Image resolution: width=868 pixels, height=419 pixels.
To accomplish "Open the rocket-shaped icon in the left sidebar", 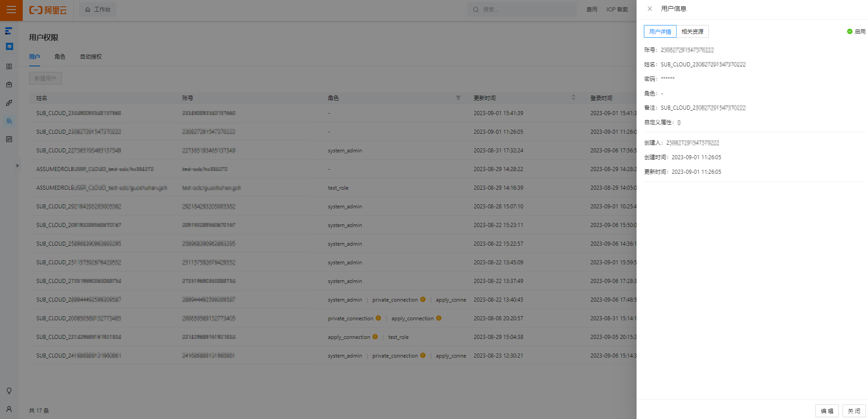I will [9, 103].
